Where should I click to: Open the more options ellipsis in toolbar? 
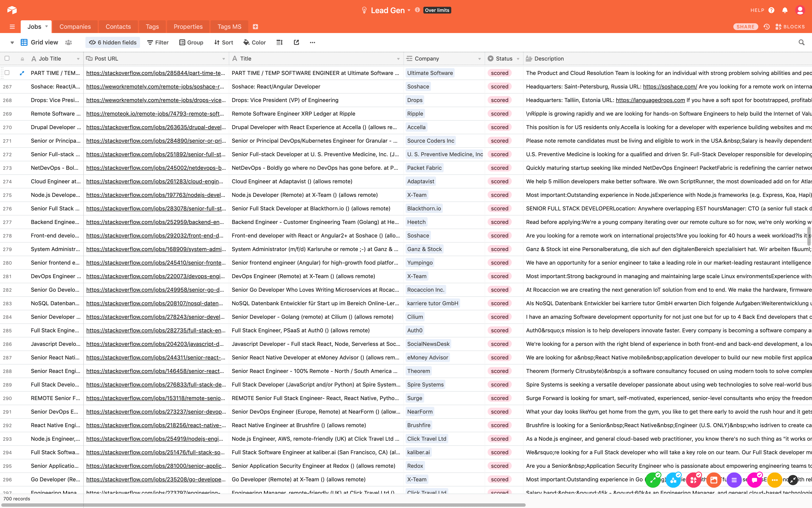tap(312, 42)
